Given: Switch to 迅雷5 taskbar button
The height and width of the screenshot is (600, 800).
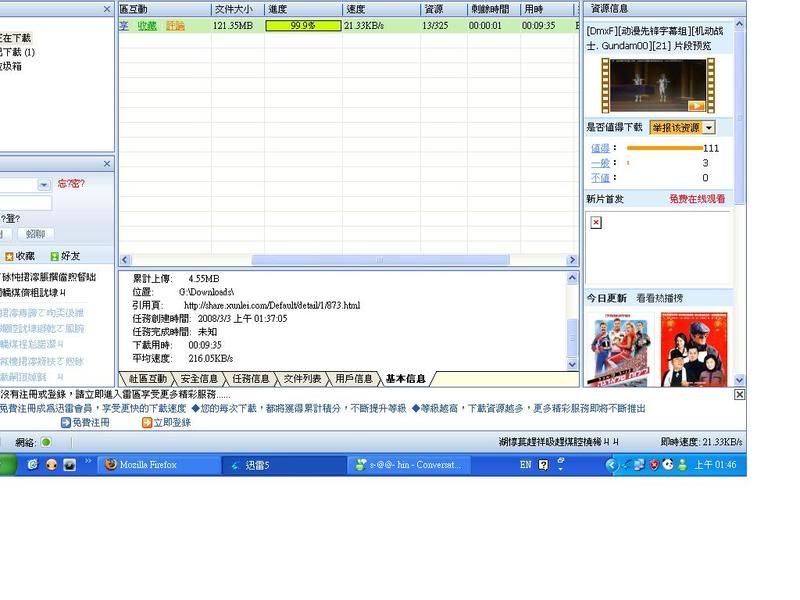Looking at the screenshot, I should click(284, 465).
